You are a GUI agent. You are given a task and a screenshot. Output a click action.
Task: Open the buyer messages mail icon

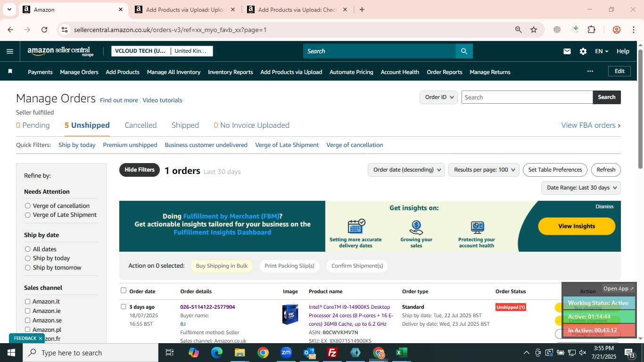[567, 51]
